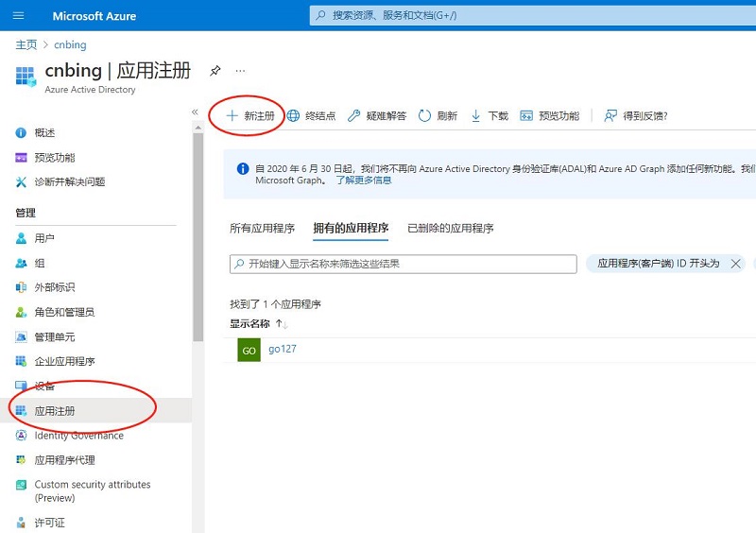Click the plus icon for 新注册

[232, 115]
